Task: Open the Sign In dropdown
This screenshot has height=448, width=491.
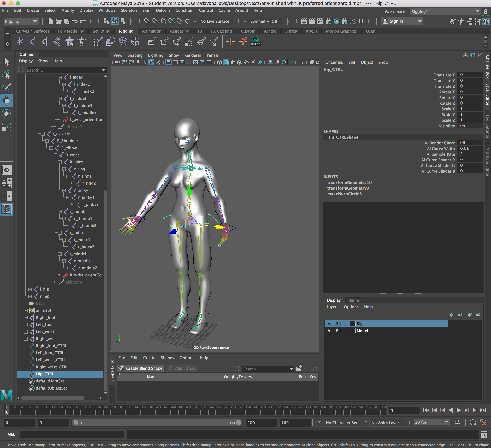Action: coord(402,21)
